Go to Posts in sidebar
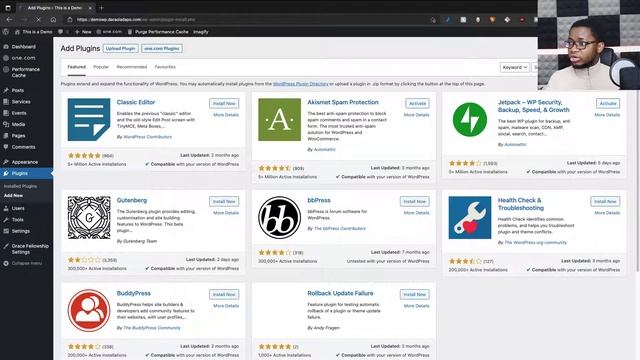Image resolution: width=640 pixels, height=360 pixels. point(18,90)
